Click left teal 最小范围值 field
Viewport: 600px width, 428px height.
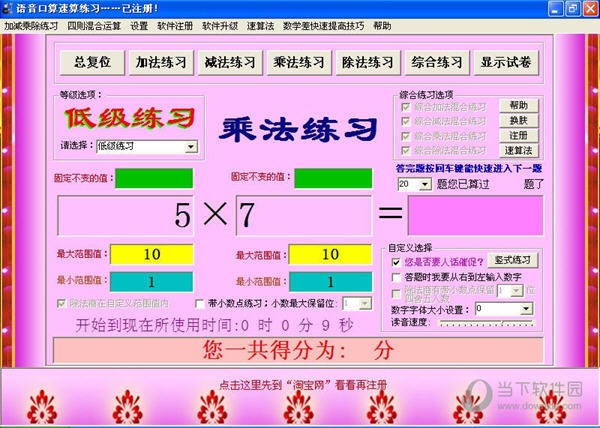[x=152, y=282]
